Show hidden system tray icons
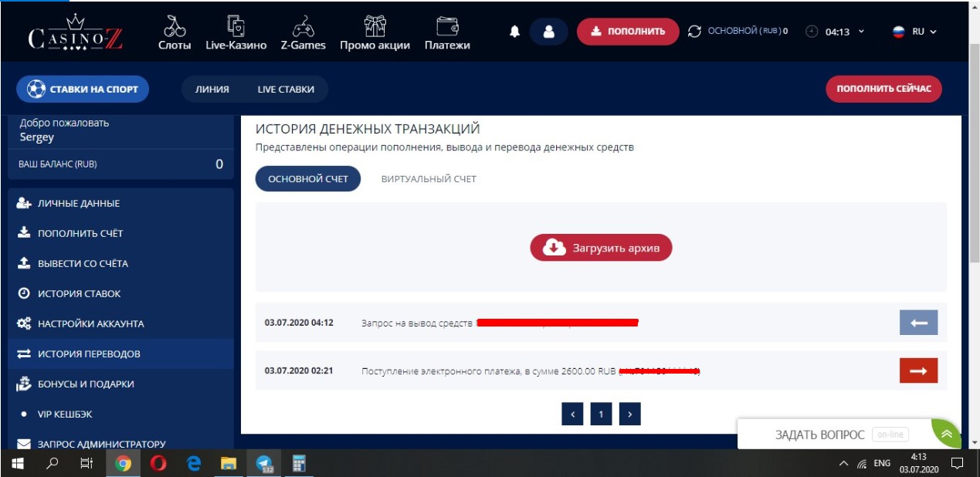This screenshot has height=477, width=980. 843,464
